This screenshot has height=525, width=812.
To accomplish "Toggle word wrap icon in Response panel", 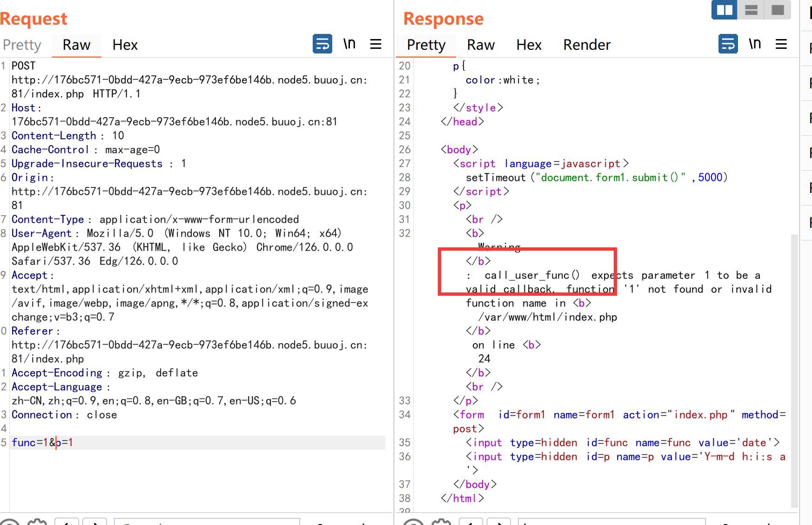I will tap(728, 44).
